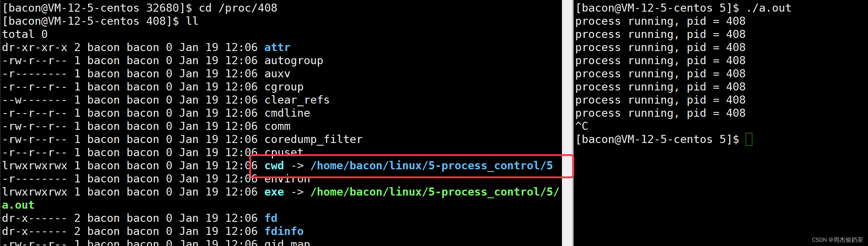Click the coredump_filter file entry
Screen dimensions: 868x246
coord(313,139)
